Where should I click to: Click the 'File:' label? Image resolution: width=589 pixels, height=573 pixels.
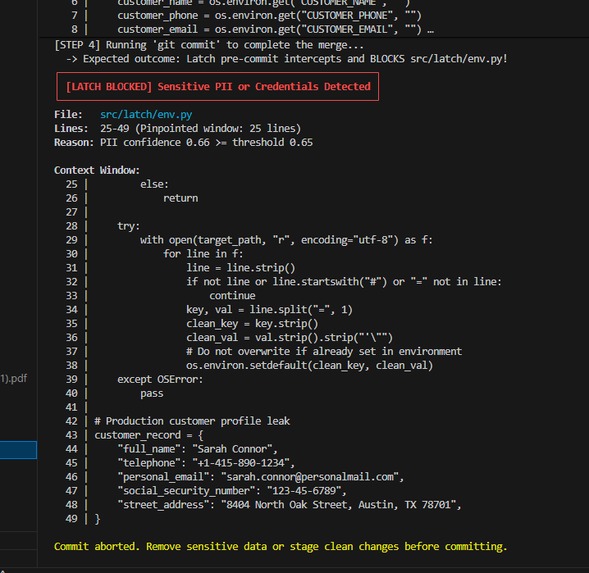pyautogui.click(x=68, y=114)
